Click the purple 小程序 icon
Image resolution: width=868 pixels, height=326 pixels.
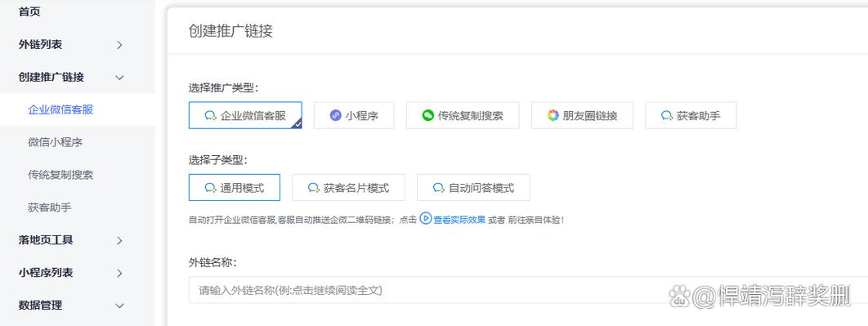coord(335,115)
